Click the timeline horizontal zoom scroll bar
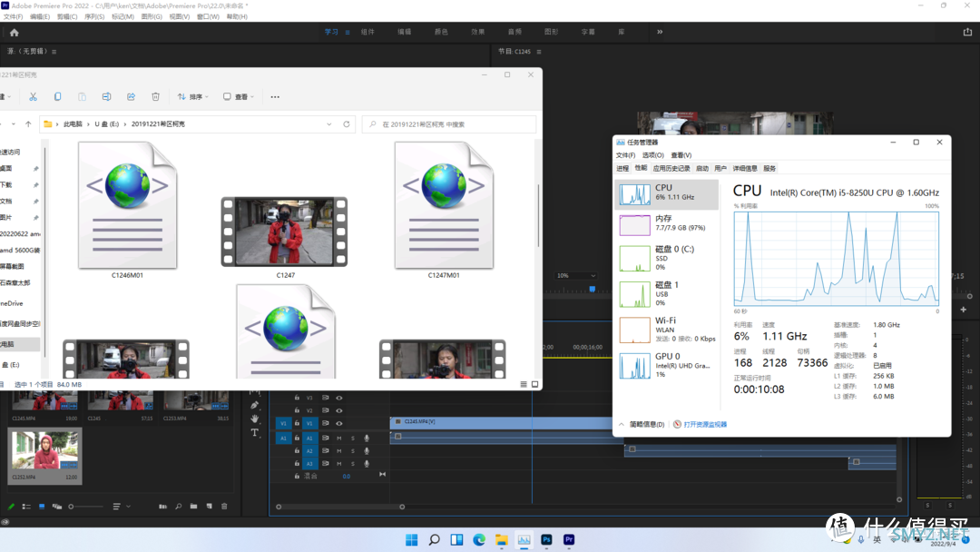Viewport: 980px width, 552px height. click(x=340, y=507)
